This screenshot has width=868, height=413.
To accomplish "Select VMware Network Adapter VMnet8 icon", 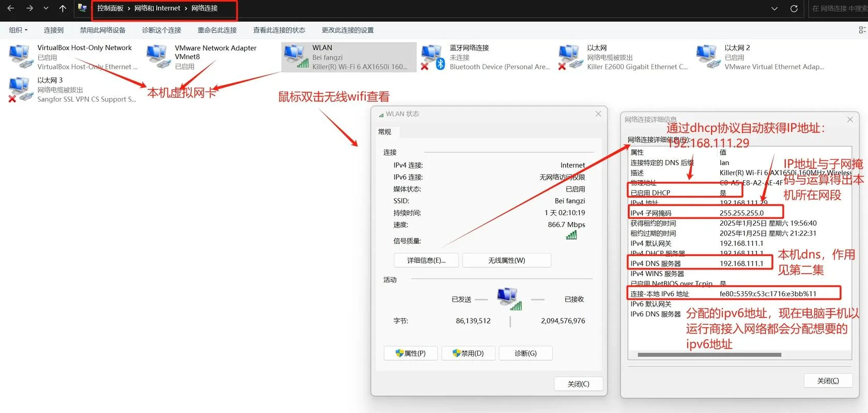I will [x=159, y=56].
